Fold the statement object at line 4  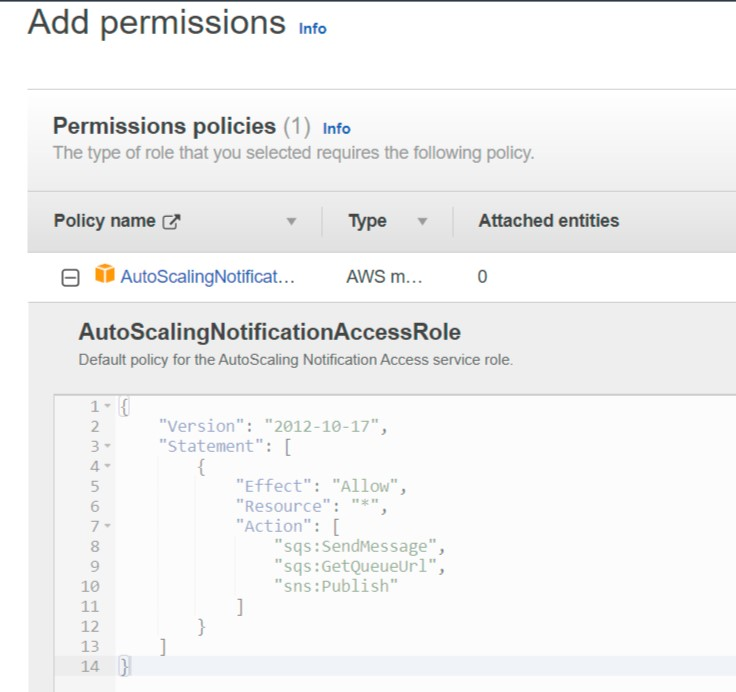point(107,466)
